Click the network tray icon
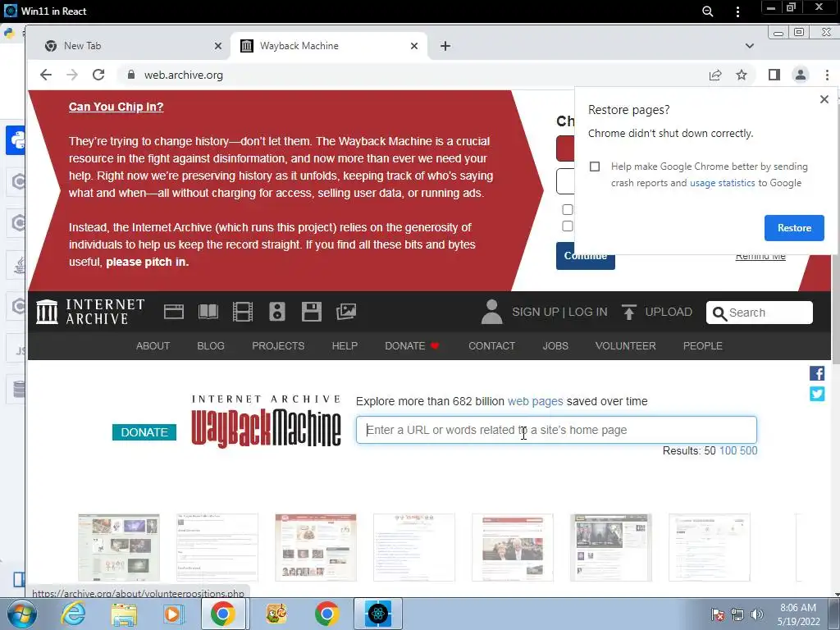Screen dimensions: 840x630 click(x=737, y=615)
